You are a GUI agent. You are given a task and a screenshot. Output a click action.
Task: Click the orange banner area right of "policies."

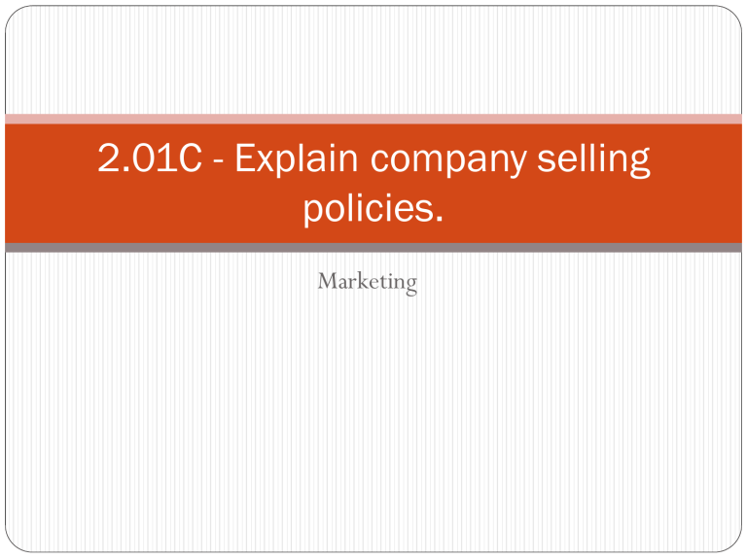(x=593, y=209)
